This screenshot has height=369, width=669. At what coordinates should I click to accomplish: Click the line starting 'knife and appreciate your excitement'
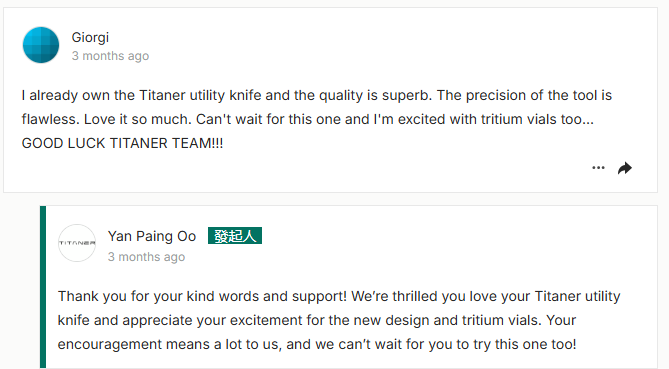point(317,320)
